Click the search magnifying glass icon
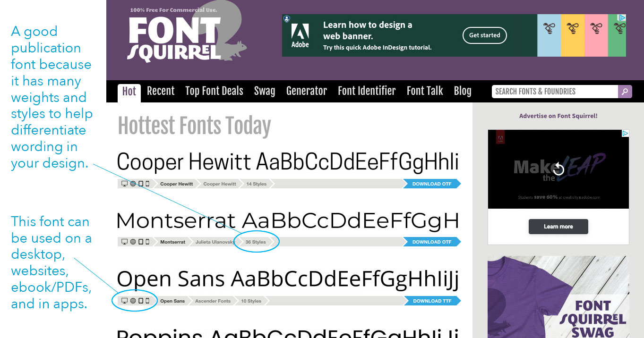This screenshot has height=338, width=644. coord(625,92)
